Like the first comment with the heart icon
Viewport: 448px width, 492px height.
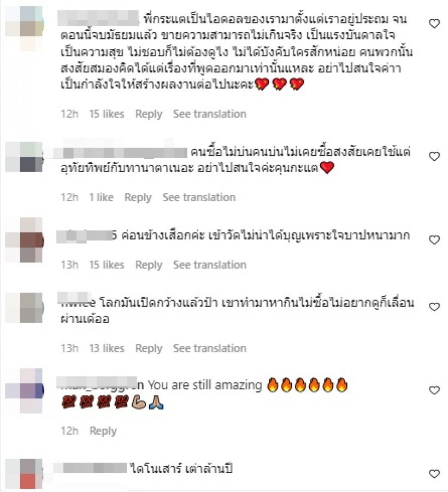pyautogui.click(x=434, y=24)
